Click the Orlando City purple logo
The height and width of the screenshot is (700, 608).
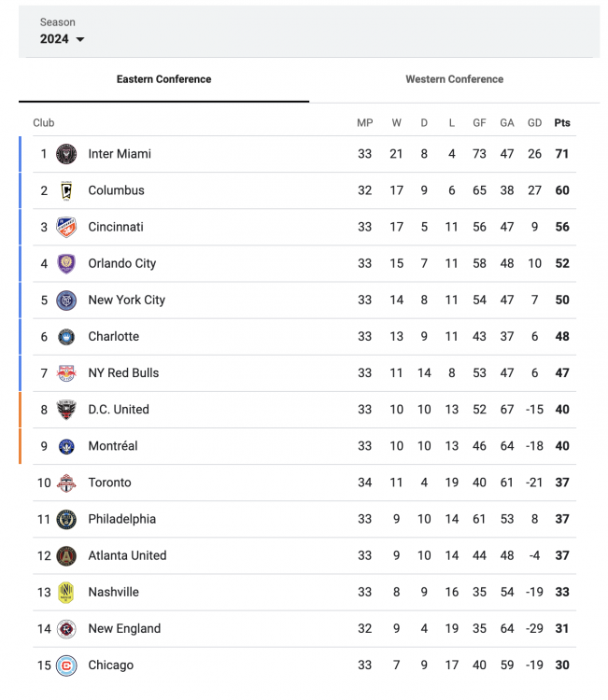point(65,263)
